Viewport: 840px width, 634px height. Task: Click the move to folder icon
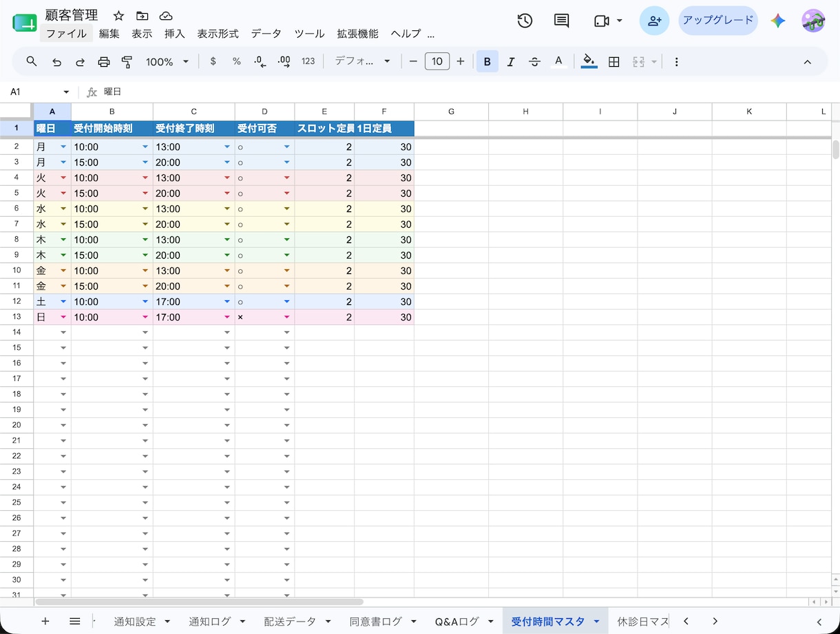(x=142, y=15)
